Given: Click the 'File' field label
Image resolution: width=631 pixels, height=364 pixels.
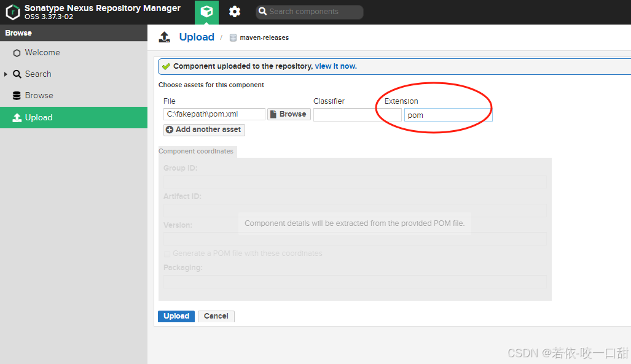Looking at the screenshot, I should pos(170,101).
